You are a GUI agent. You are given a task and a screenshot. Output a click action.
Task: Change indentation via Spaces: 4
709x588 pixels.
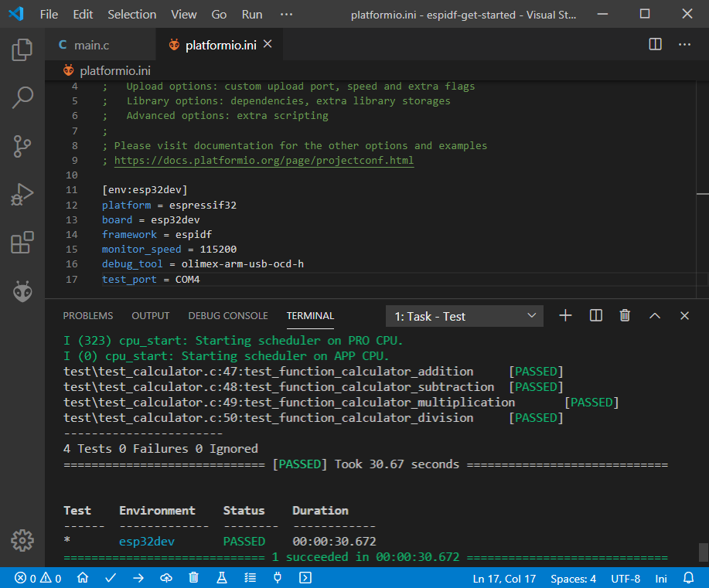(x=573, y=579)
